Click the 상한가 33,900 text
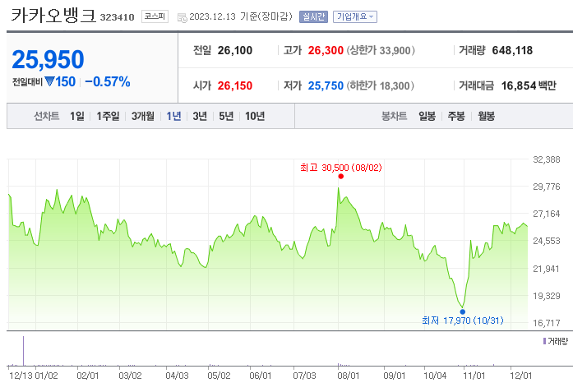 coord(381,50)
